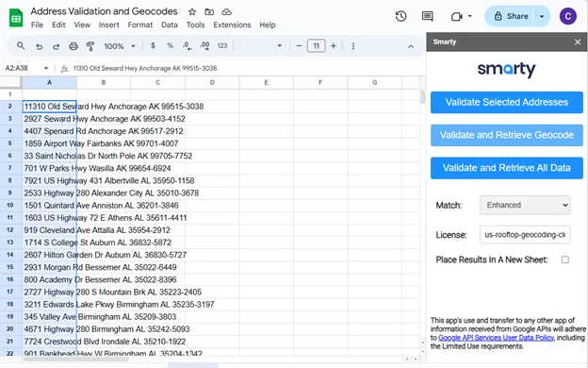
Task: Open the Format menu
Action: pyautogui.click(x=139, y=25)
